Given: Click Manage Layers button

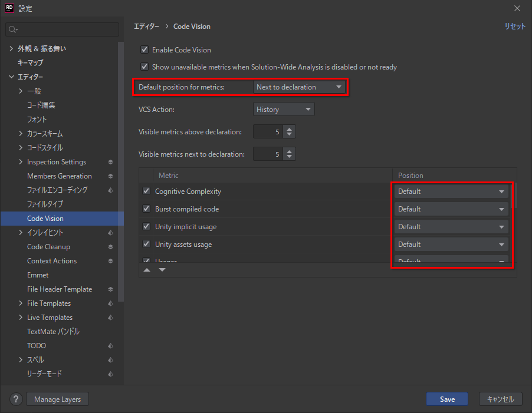Looking at the screenshot, I should click(57, 399).
